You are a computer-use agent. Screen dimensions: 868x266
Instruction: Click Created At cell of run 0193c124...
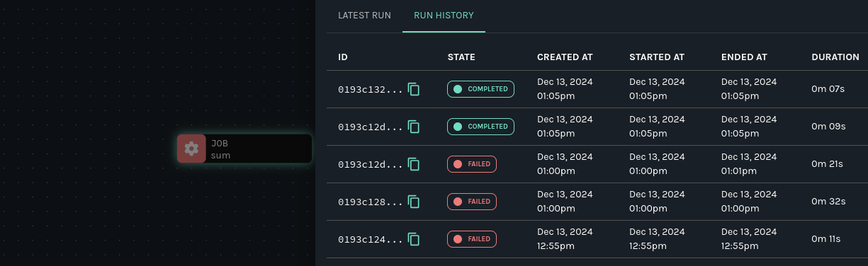[565, 239]
